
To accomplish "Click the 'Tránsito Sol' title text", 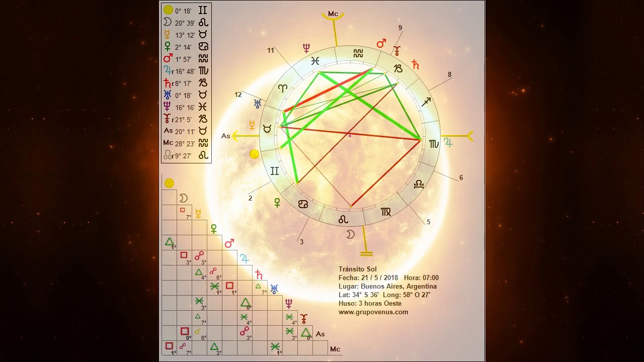I will pyautogui.click(x=358, y=269).
